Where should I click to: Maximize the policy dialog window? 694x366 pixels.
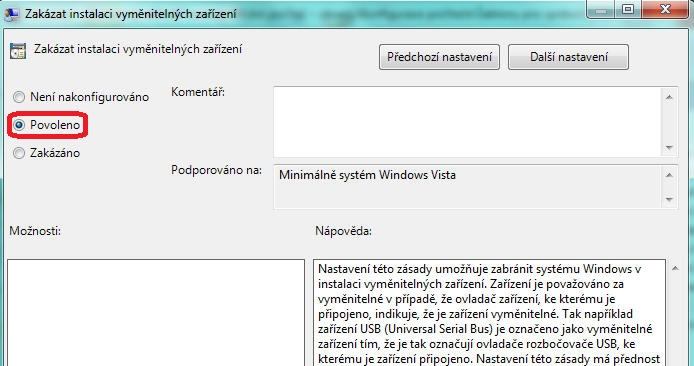(628, 10)
